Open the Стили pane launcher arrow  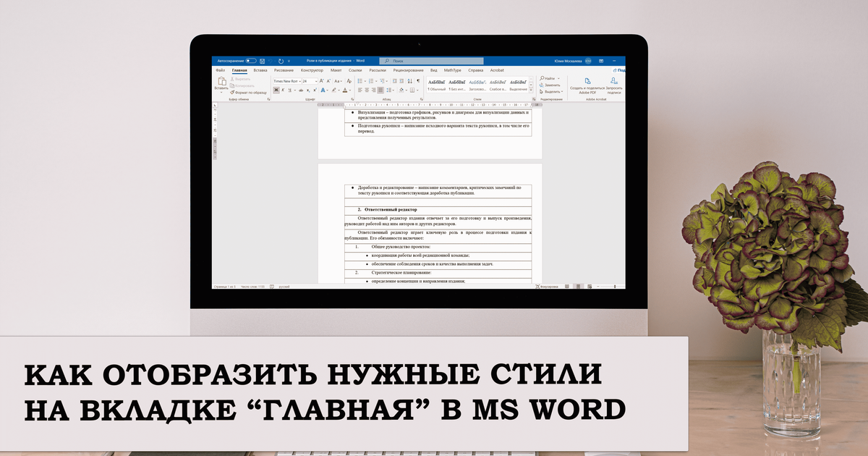coord(534,99)
